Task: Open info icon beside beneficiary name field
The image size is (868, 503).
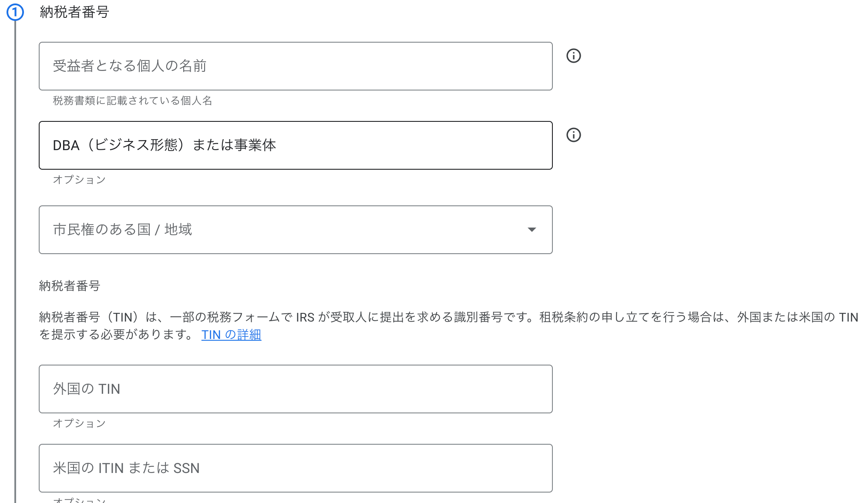Action: point(573,56)
